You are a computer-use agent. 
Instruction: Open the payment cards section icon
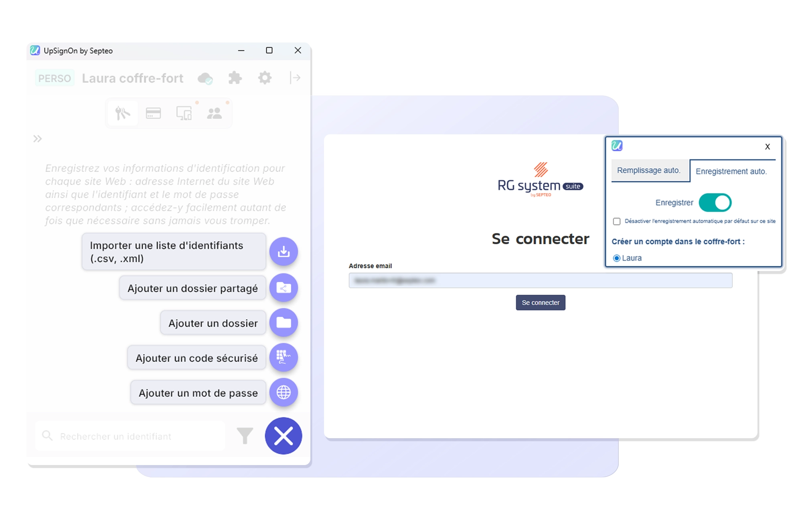[153, 113]
